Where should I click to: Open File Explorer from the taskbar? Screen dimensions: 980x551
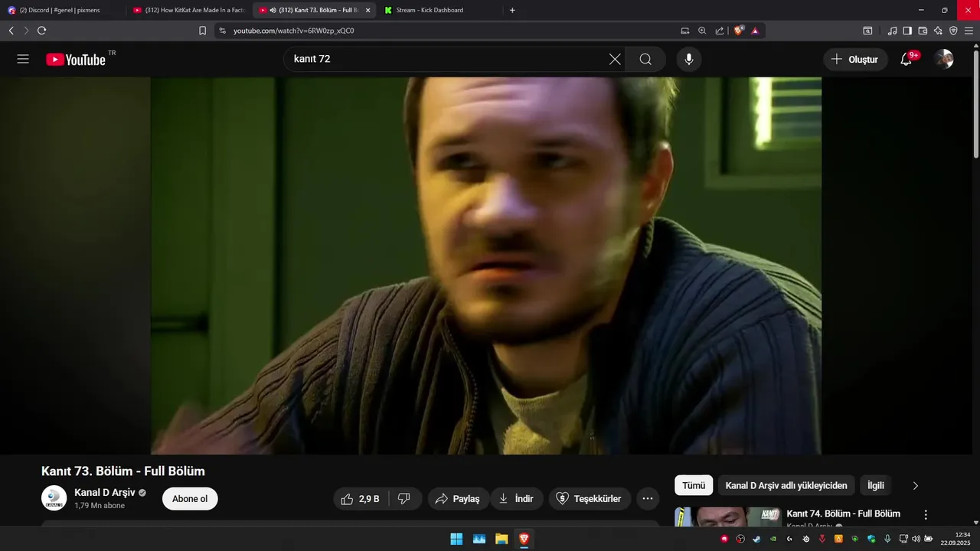pos(501,539)
